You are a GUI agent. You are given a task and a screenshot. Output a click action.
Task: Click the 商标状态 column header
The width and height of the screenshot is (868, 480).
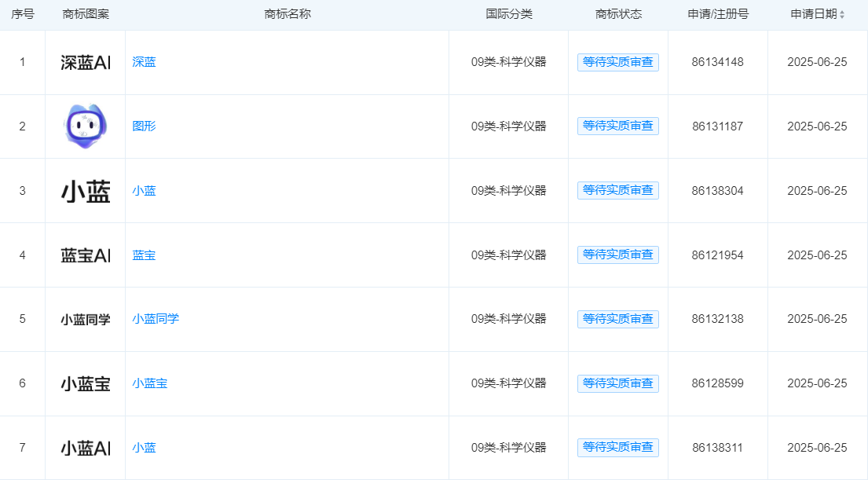pyautogui.click(x=618, y=14)
